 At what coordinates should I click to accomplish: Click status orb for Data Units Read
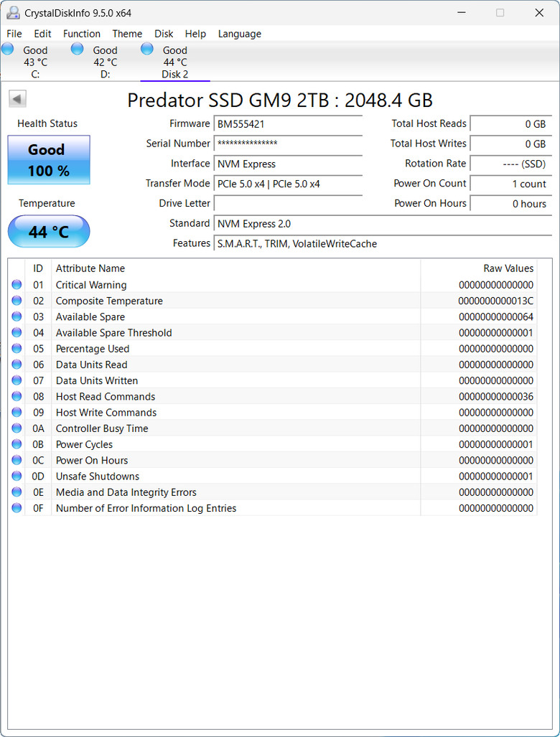(x=17, y=365)
